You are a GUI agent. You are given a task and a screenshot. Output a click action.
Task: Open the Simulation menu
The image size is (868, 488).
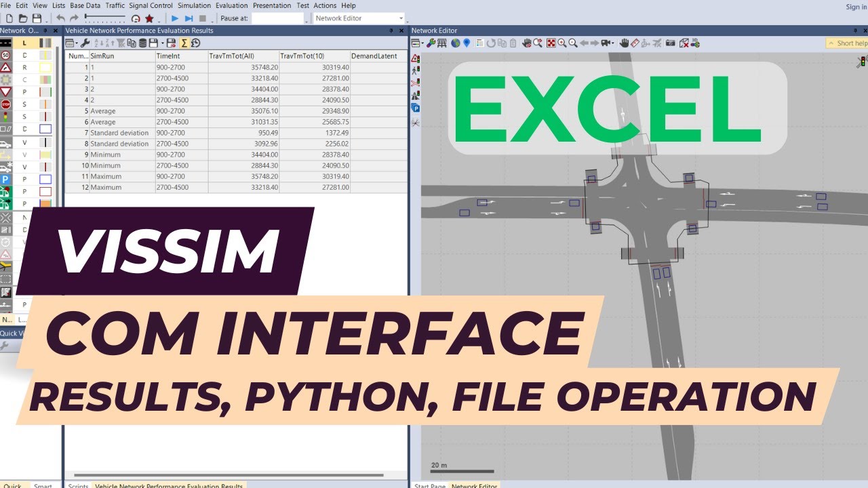(x=195, y=5)
